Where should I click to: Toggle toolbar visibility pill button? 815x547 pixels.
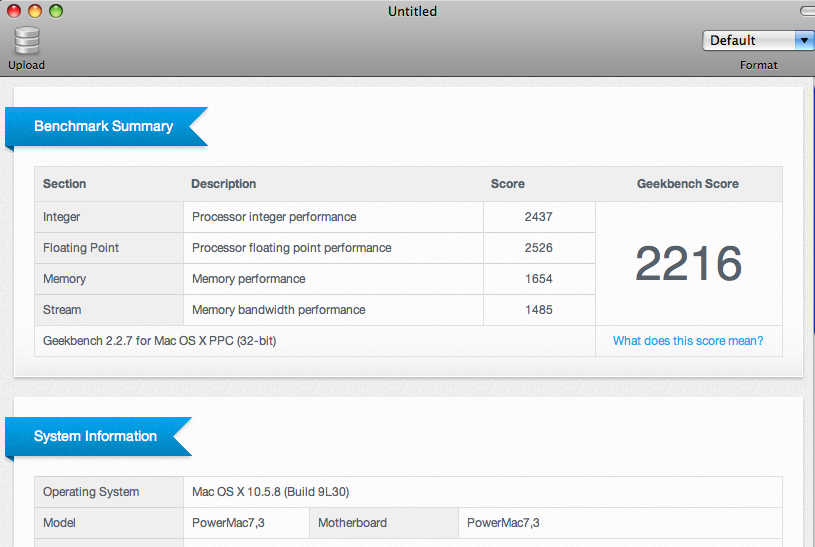(x=808, y=11)
